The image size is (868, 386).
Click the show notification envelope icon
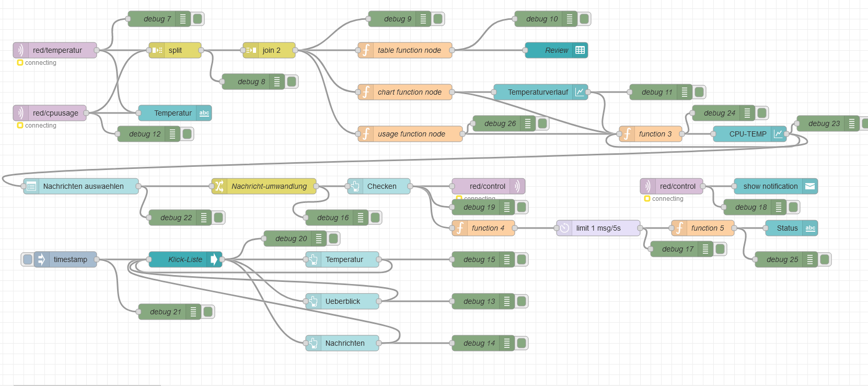click(810, 186)
